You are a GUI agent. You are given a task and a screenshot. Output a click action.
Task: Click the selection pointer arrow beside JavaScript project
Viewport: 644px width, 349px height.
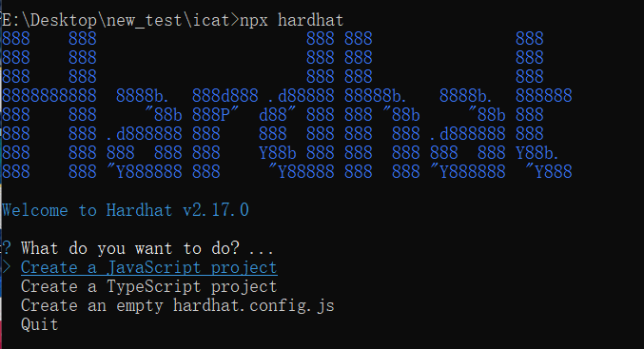coord(6,267)
